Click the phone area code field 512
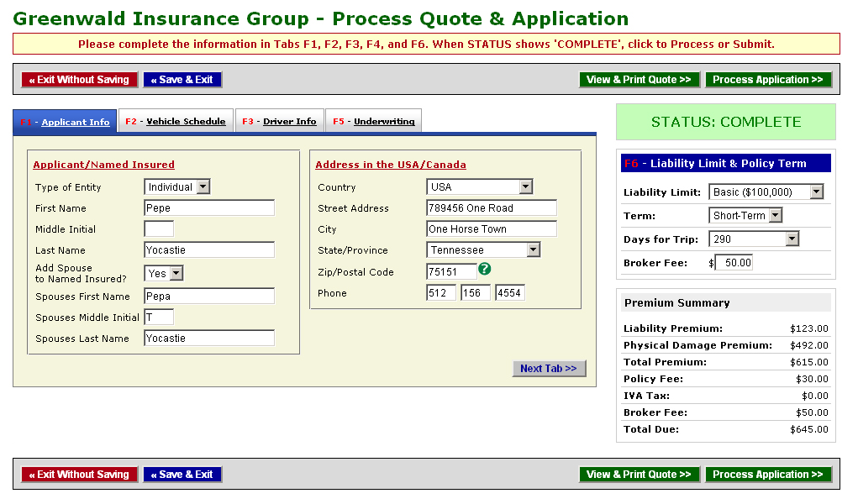 tap(441, 293)
